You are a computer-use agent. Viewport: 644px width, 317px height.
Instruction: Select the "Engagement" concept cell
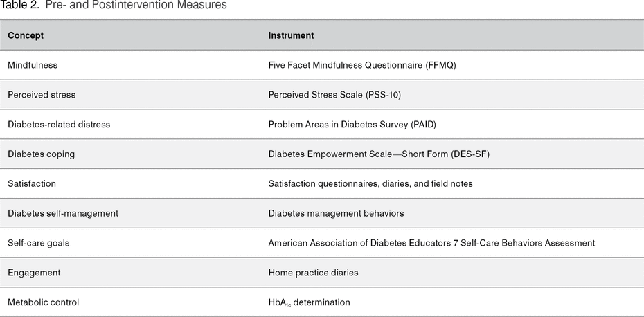coord(34,273)
